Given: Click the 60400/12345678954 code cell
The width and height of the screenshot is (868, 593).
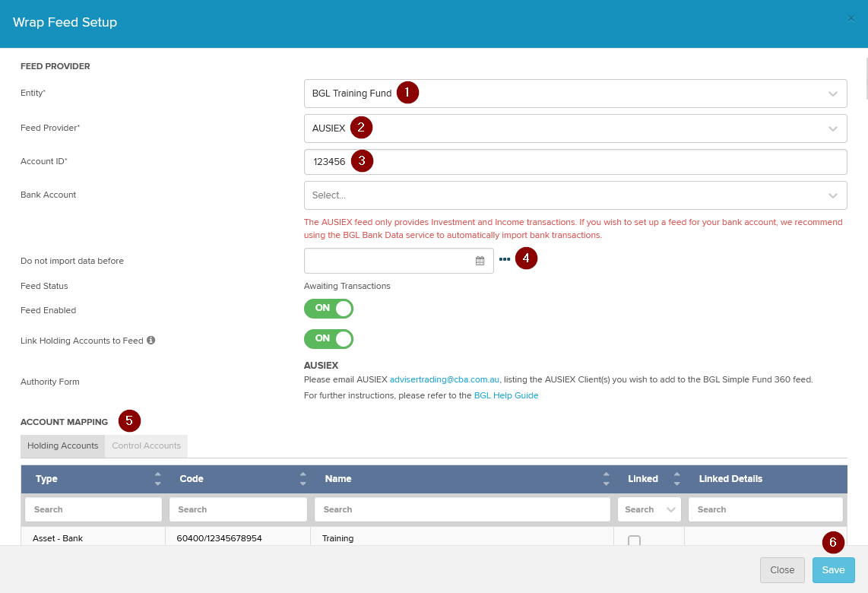Looking at the screenshot, I should click(x=237, y=537).
